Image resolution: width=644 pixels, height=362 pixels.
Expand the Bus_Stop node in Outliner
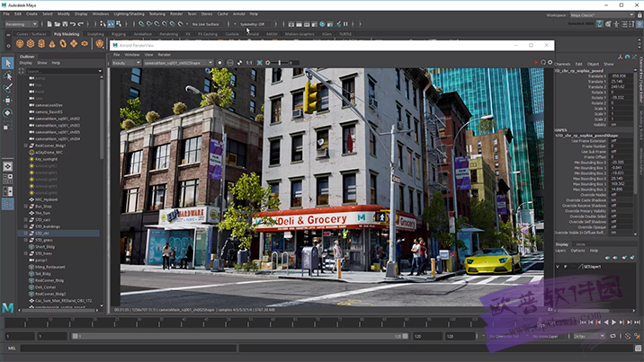(x=26, y=207)
